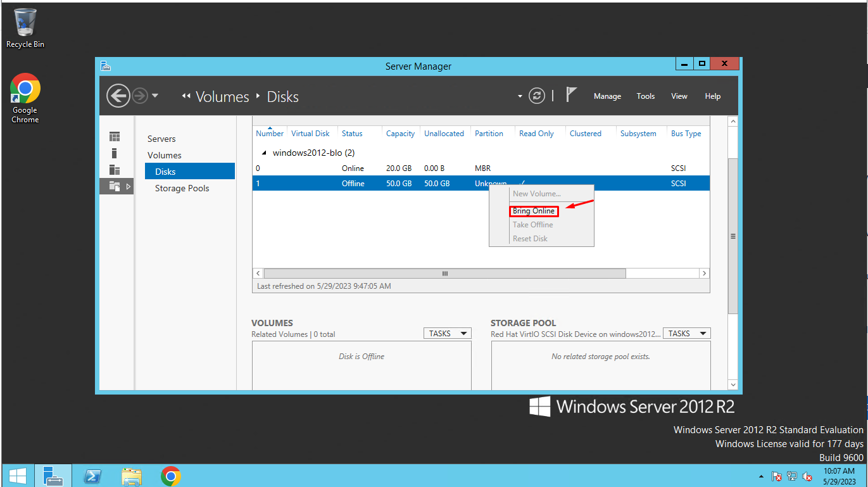Screen dimensions: 868x487
Task: Click Disks in the breadcrumb title
Action: click(282, 97)
